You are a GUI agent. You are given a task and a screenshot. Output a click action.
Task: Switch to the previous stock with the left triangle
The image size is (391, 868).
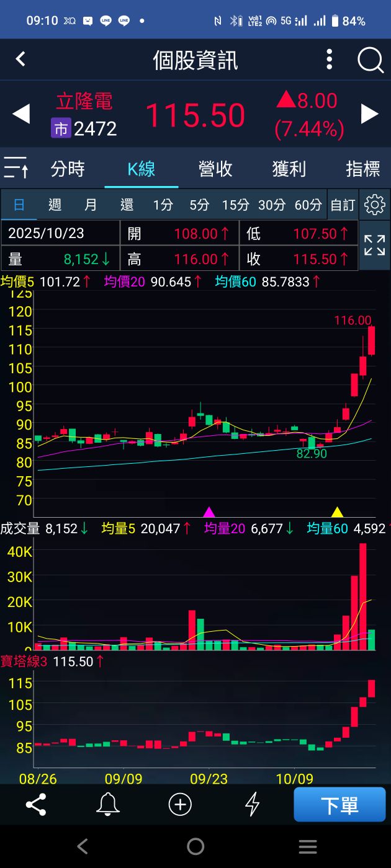[21, 114]
